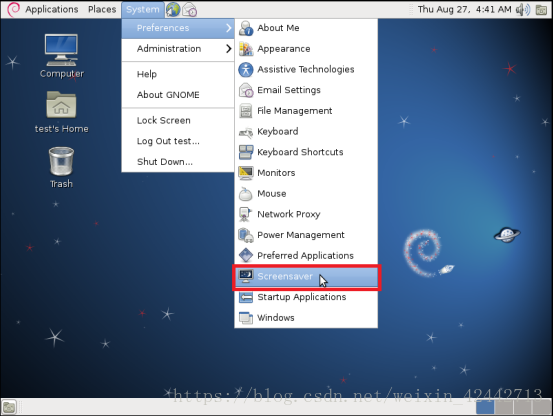Click the Power Management icon
This screenshot has height=416, width=554.
(246, 235)
